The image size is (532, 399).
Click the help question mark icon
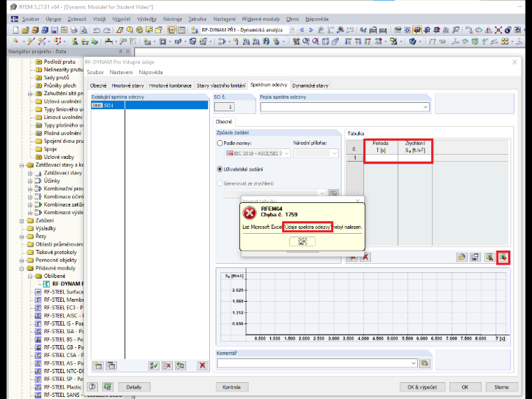tap(92, 387)
